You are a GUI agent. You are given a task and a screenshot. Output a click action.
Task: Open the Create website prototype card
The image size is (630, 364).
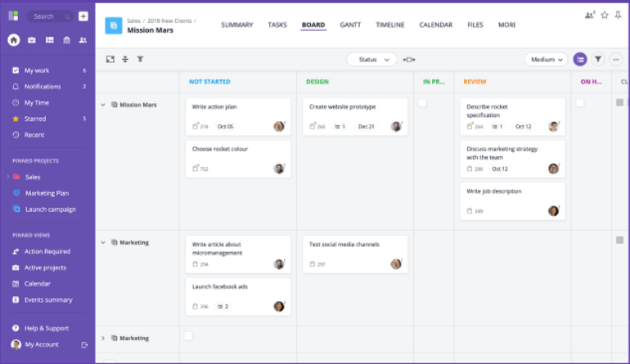[x=355, y=116]
